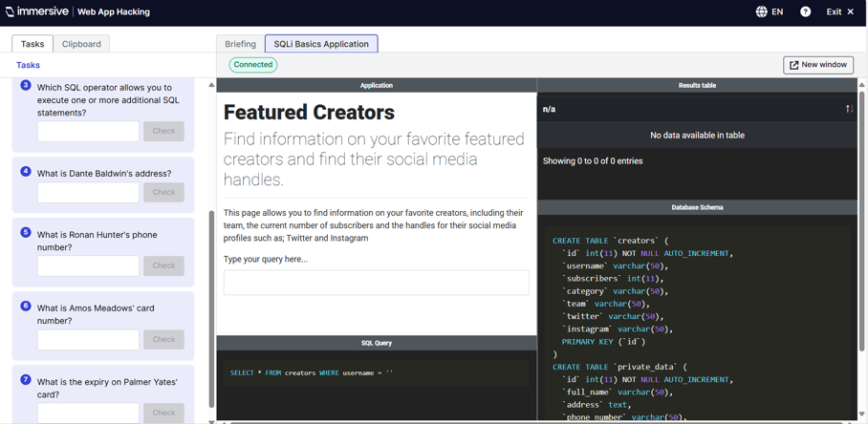Click the Application panel header
Image resolution: width=868 pixels, height=424 pixels.
tap(377, 85)
